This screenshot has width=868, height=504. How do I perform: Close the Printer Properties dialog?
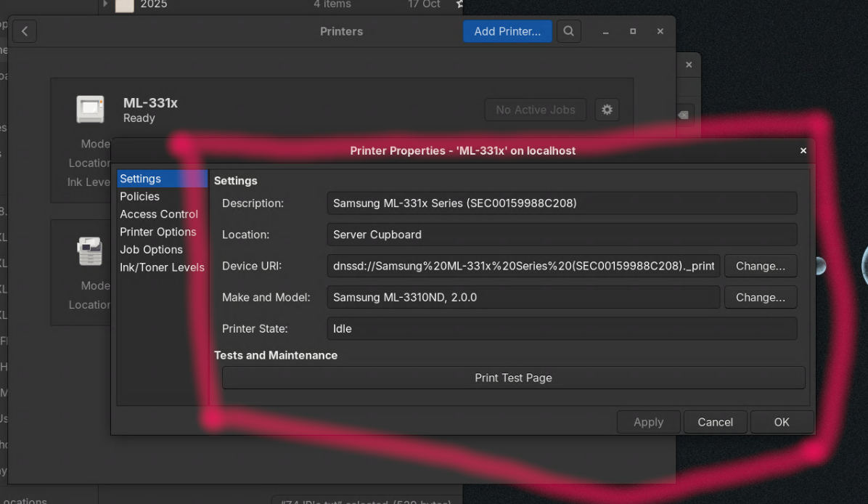click(803, 151)
